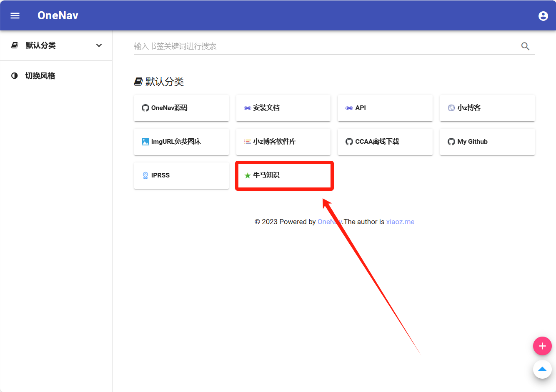Click the half-circle contrast icon in sidebar
The height and width of the screenshot is (392, 556).
(x=15, y=76)
